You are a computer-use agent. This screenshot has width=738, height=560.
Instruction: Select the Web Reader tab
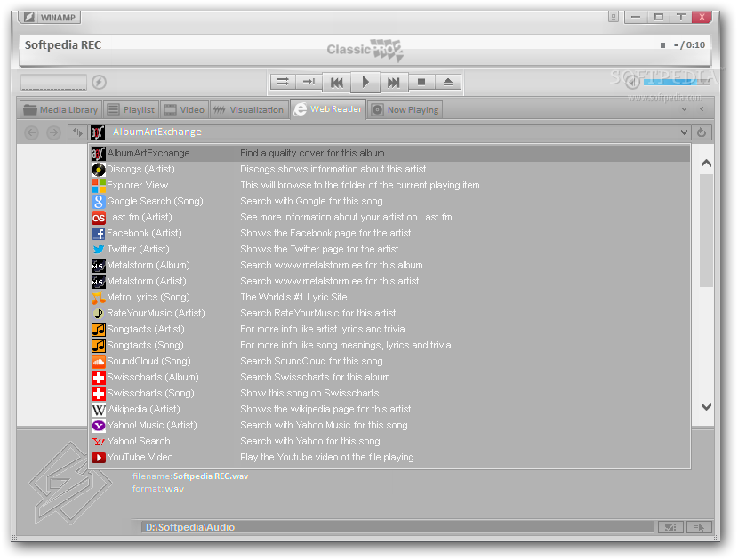(328, 109)
